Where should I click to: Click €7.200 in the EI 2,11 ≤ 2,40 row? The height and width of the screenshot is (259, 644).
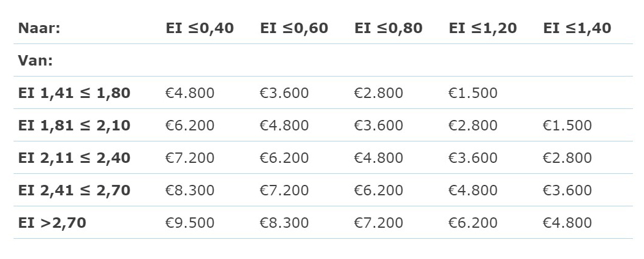coord(190,158)
